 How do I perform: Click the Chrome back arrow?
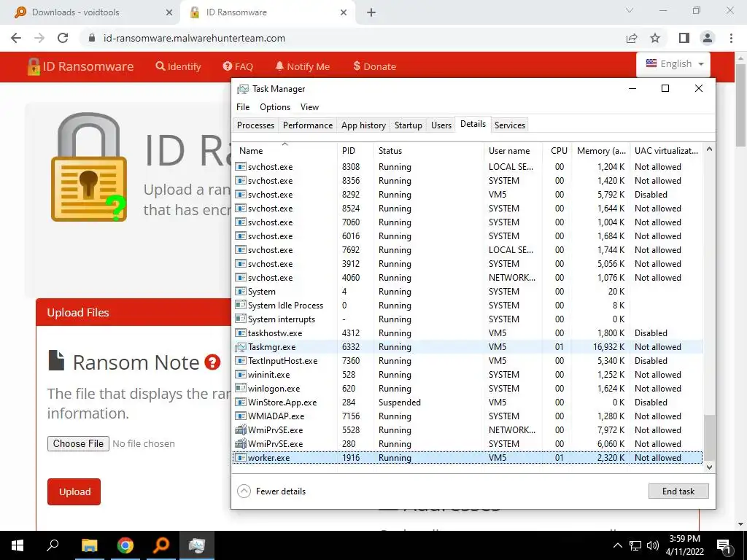tap(16, 38)
